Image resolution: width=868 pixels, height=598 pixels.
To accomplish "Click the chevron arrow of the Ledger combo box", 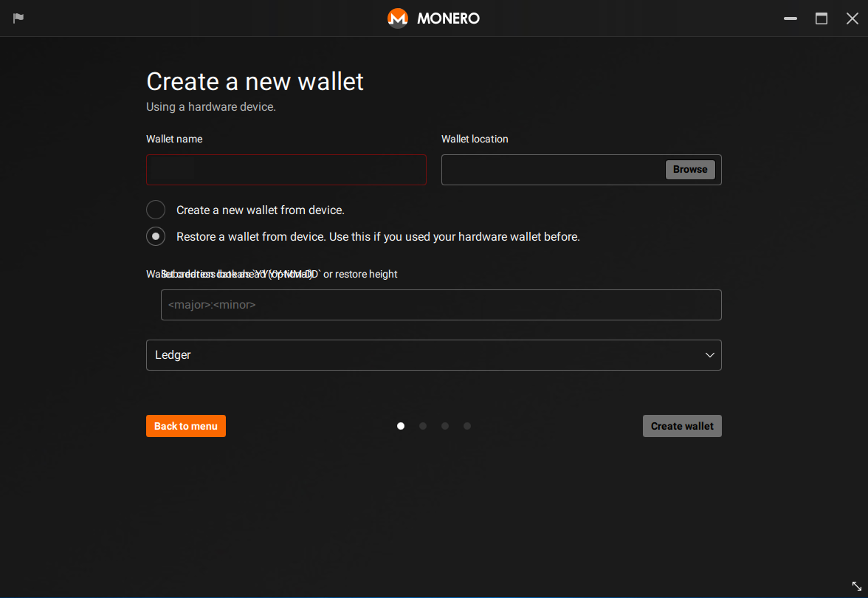I will coord(710,355).
